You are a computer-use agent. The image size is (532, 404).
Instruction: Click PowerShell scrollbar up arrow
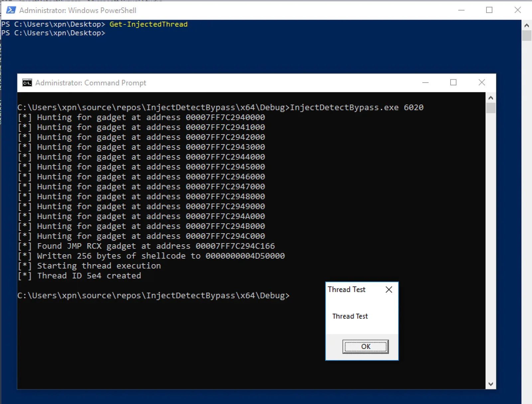click(527, 25)
